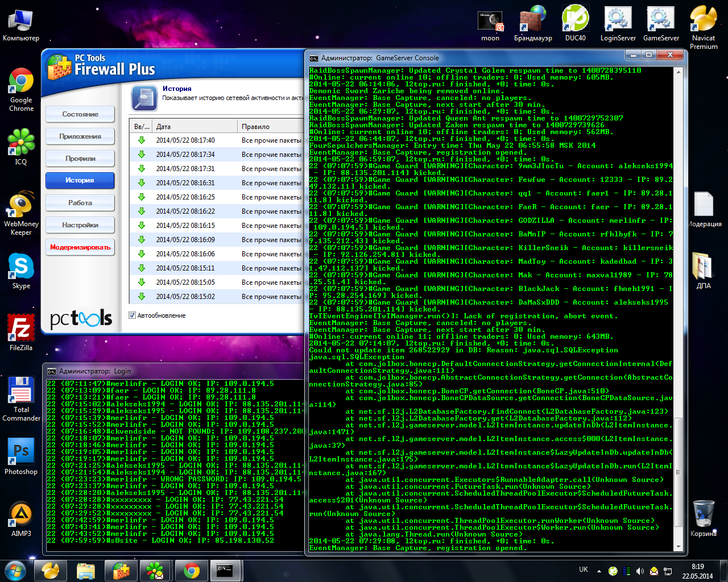Click GameServer Console scroll-up arrow

[x=678, y=72]
